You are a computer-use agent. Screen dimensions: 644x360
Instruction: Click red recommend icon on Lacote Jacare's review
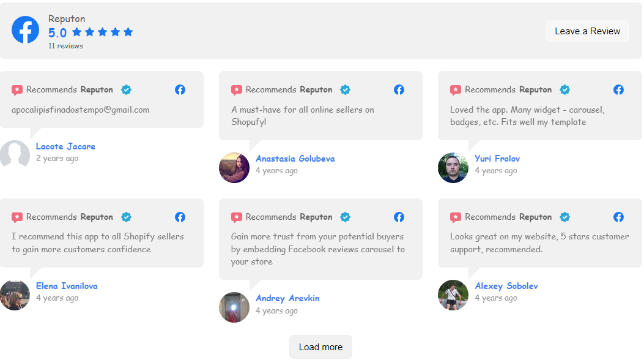pyautogui.click(x=17, y=90)
